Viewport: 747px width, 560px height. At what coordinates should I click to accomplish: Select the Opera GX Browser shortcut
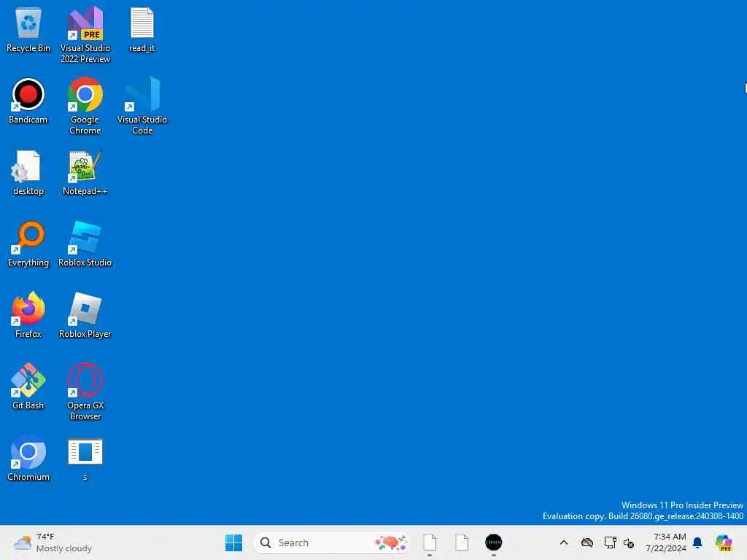click(x=85, y=392)
